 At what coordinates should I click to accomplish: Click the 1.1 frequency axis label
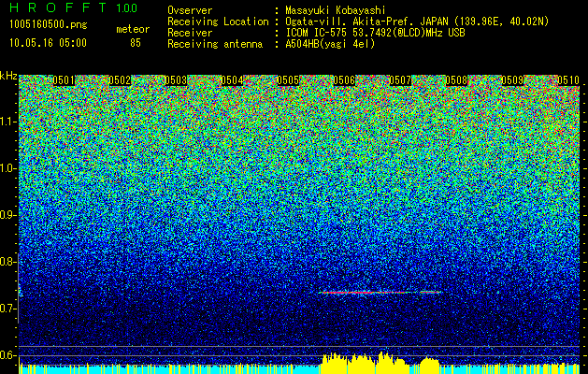pyautogui.click(x=8, y=122)
